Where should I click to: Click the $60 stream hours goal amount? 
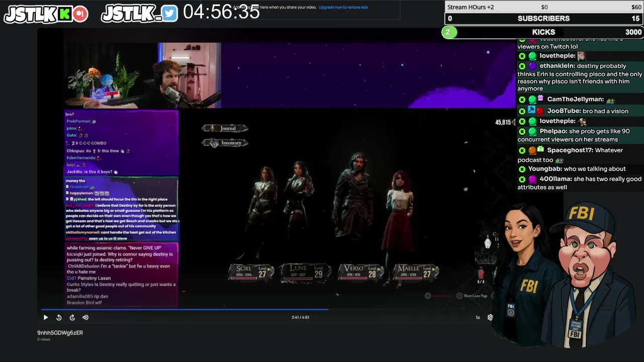(636, 7)
